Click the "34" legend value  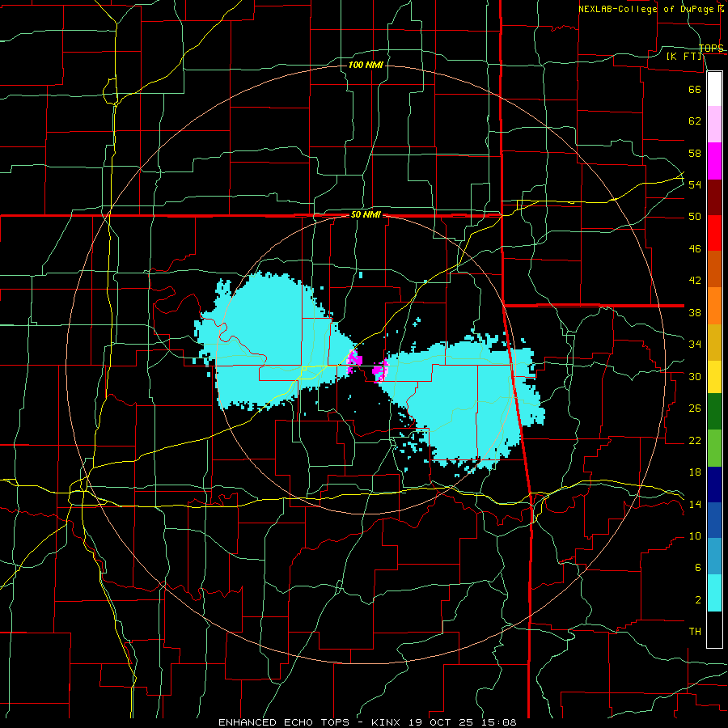tap(695, 345)
